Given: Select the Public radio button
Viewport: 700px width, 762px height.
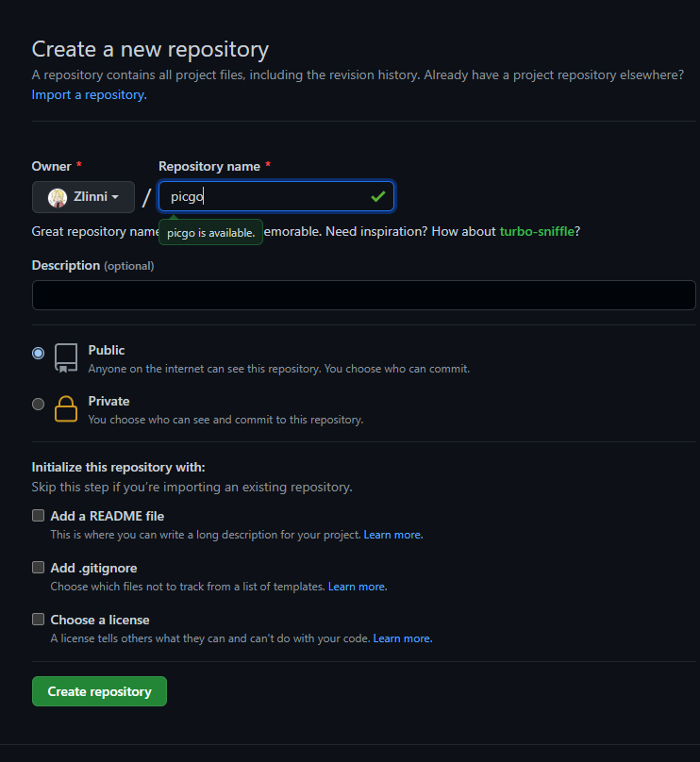Looking at the screenshot, I should tap(38, 353).
